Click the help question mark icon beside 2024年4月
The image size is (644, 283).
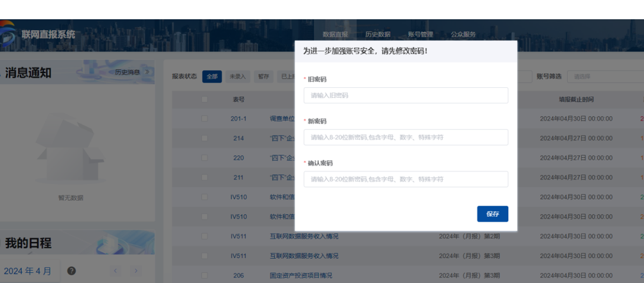coord(71,271)
